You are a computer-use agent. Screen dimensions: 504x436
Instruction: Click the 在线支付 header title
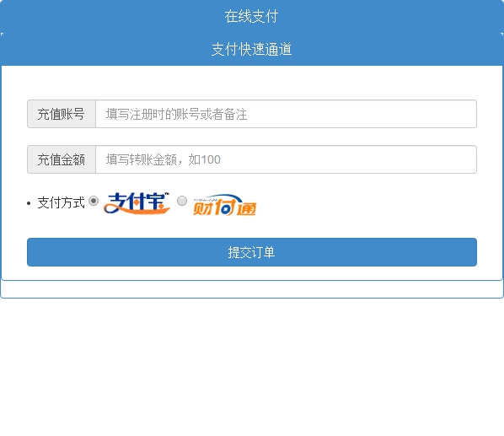tap(251, 16)
